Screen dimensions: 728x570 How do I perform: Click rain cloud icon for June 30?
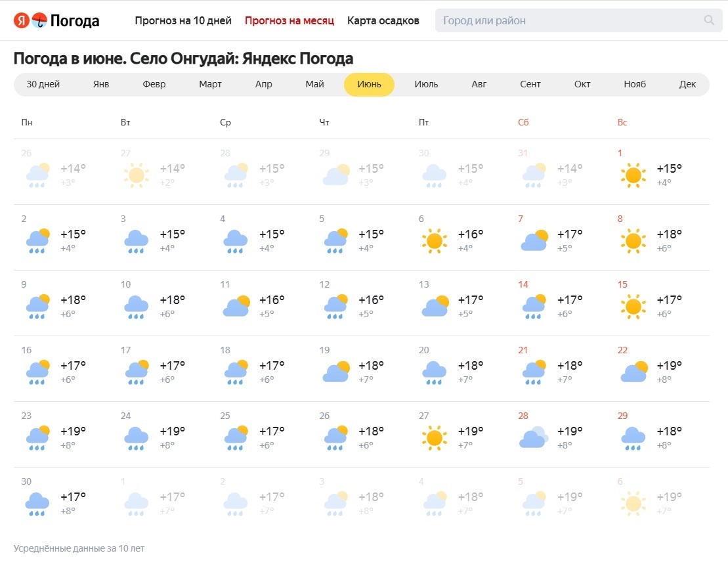coord(37,504)
